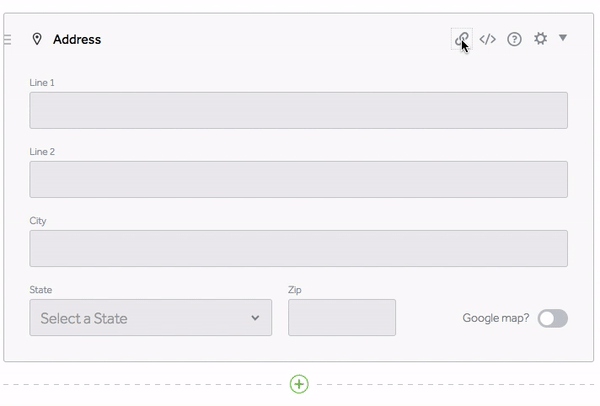Click the "State" field label

coord(41,290)
